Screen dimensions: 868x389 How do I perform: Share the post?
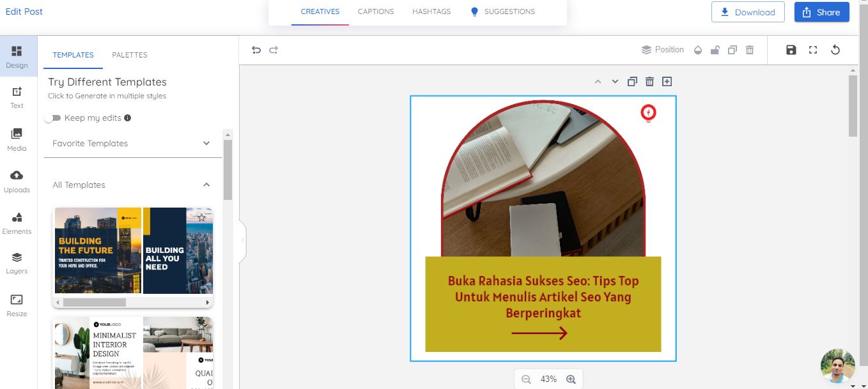click(822, 12)
